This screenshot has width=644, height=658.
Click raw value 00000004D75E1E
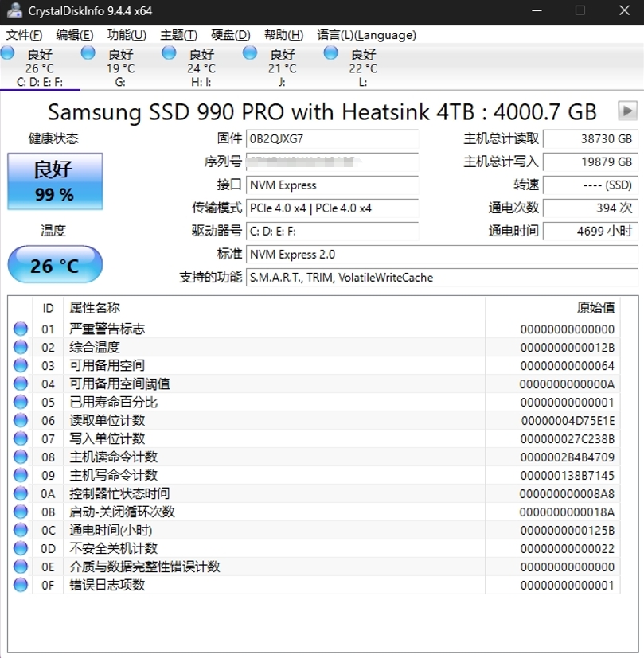568,420
